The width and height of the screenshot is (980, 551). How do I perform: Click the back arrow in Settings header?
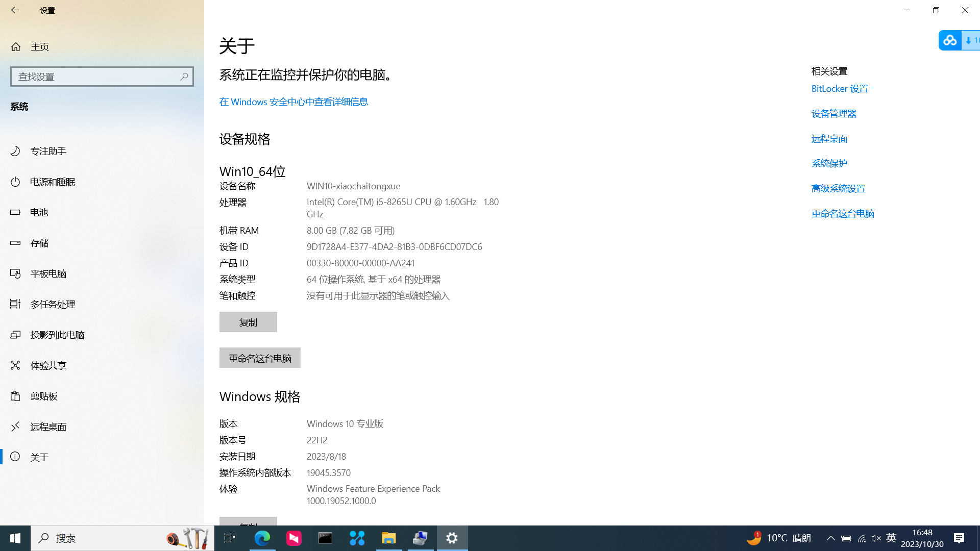click(x=15, y=10)
